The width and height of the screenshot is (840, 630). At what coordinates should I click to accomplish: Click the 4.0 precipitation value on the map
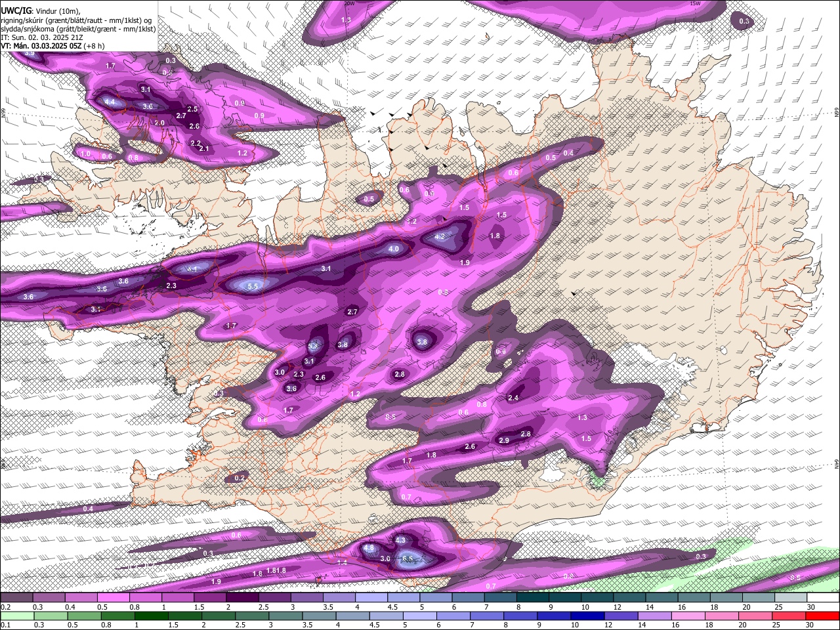[x=394, y=249]
